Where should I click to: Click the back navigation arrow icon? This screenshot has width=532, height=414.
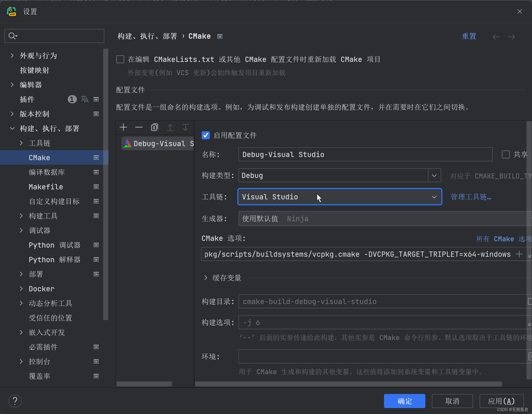pyautogui.click(x=496, y=37)
